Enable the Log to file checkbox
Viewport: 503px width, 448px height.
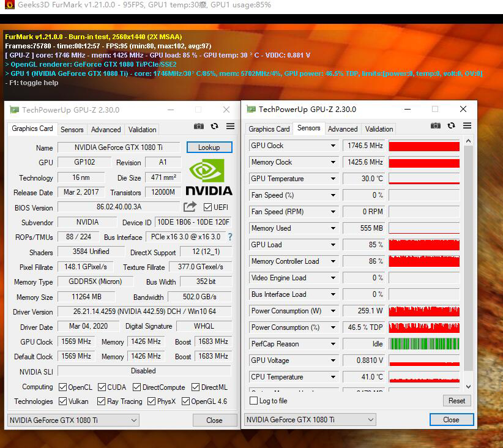point(254,401)
